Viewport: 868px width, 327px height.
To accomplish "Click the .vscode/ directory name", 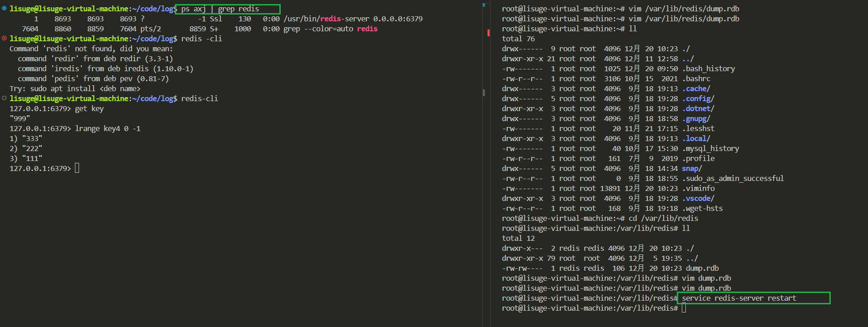I will (698, 198).
